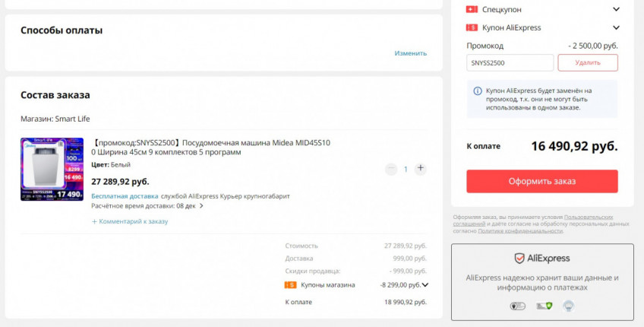Click the first payment security badge icon
The image size is (644, 327).
pyautogui.click(x=518, y=306)
